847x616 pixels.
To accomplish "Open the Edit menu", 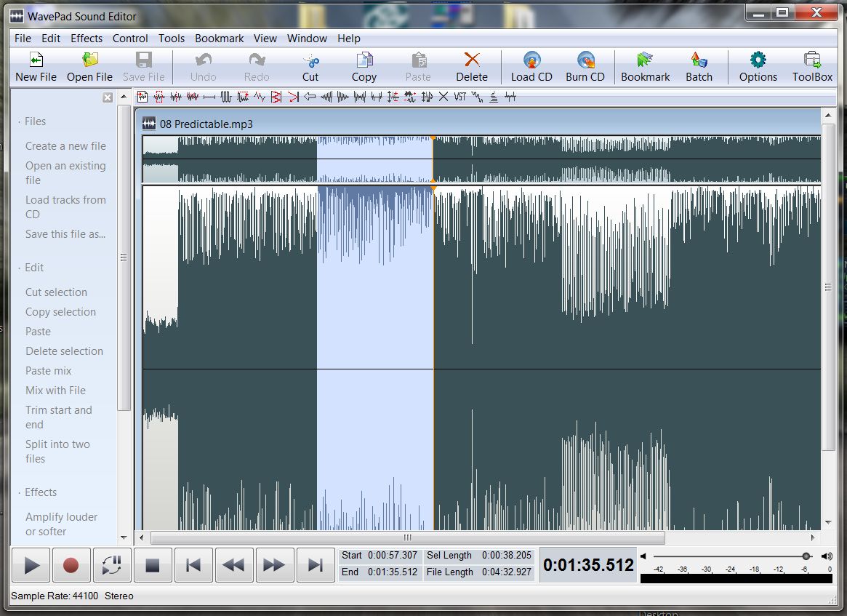I will (51, 39).
